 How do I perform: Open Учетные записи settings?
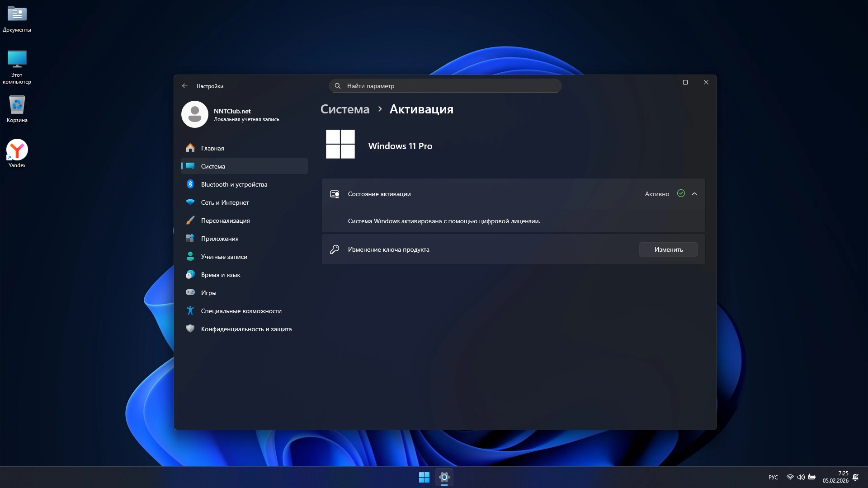[224, 257]
